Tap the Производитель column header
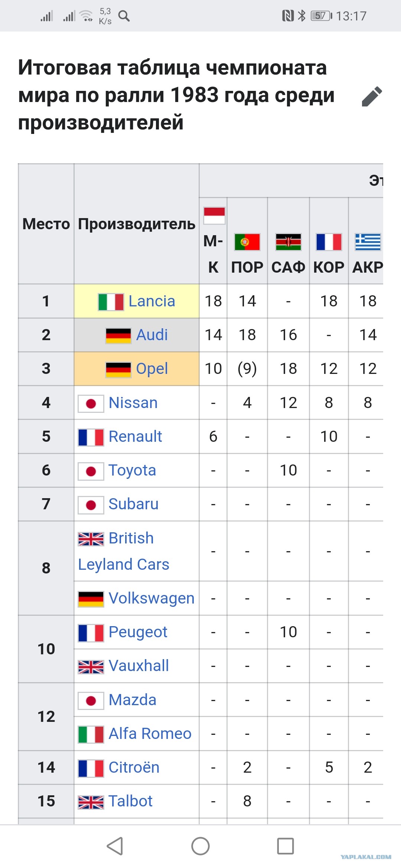 tap(137, 224)
